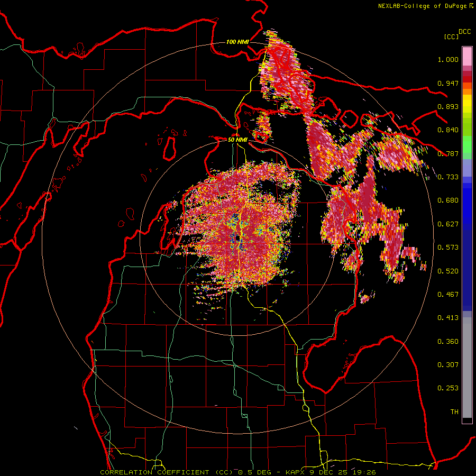
Task: Click the 0.627 scale value
Action: click(x=448, y=224)
